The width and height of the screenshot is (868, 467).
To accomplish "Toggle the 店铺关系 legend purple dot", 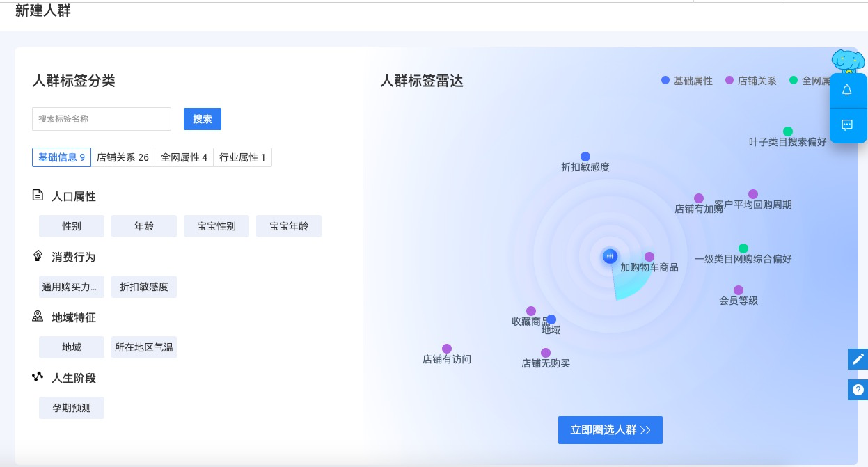I will point(729,81).
